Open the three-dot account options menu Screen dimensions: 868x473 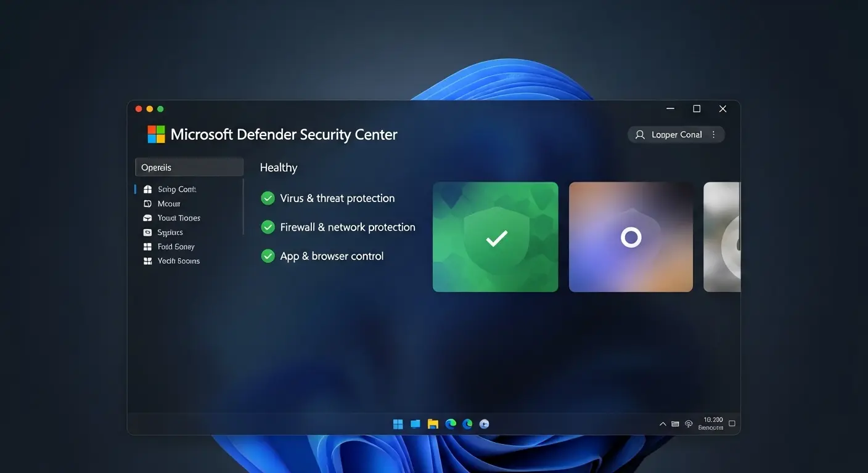click(714, 134)
